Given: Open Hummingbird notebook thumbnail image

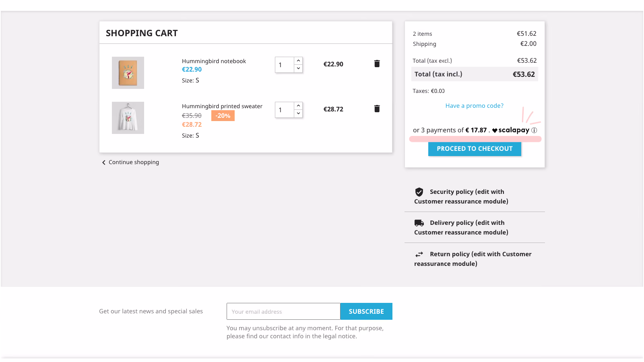Looking at the screenshot, I should 128,73.
